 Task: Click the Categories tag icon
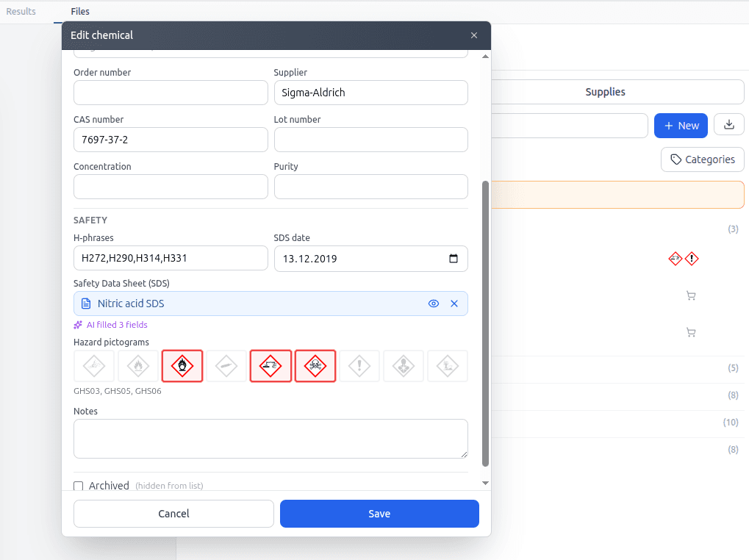[675, 159]
